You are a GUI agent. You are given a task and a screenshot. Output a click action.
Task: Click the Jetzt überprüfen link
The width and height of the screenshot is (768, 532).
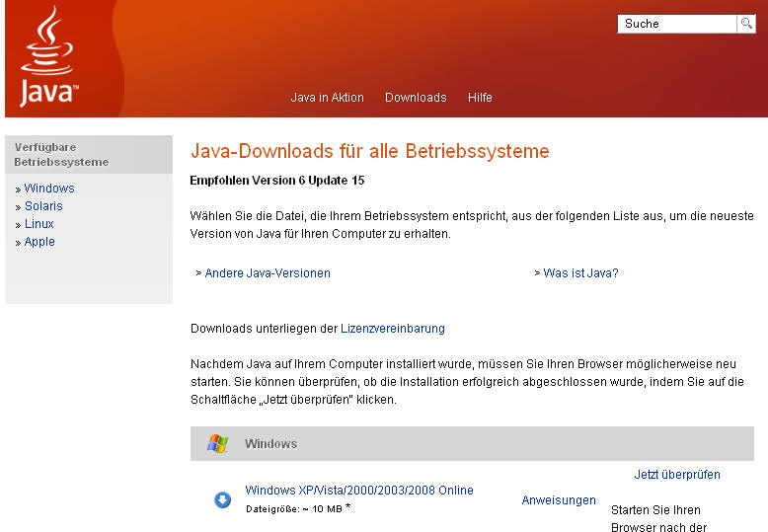(x=676, y=475)
